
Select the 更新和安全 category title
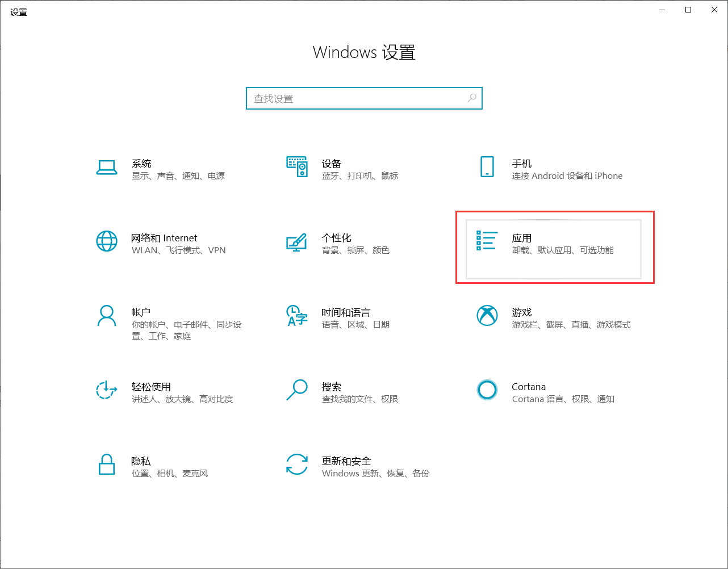(346, 461)
